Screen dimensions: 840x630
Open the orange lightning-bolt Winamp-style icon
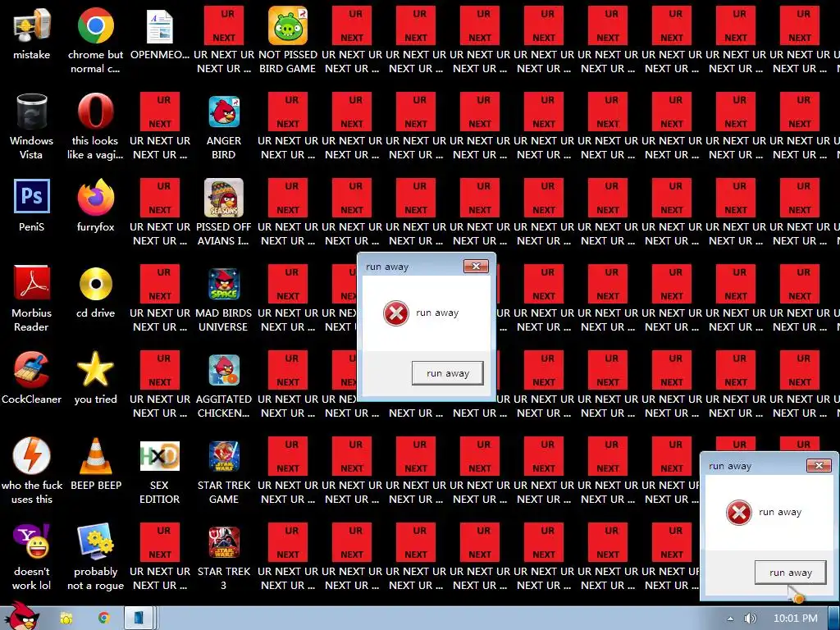pyautogui.click(x=32, y=455)
